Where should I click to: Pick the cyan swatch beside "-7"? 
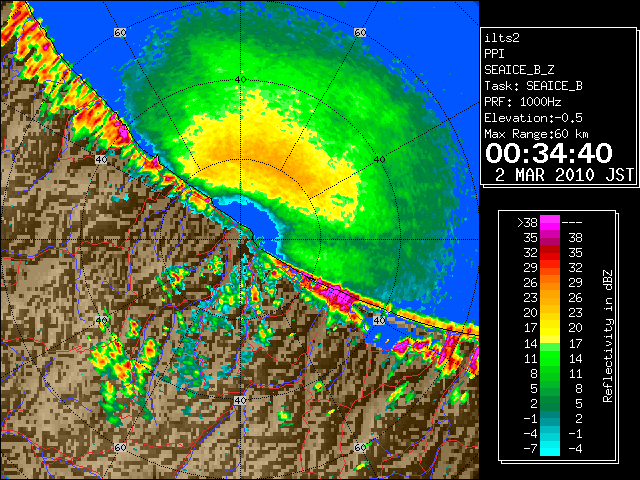[550, 448]
